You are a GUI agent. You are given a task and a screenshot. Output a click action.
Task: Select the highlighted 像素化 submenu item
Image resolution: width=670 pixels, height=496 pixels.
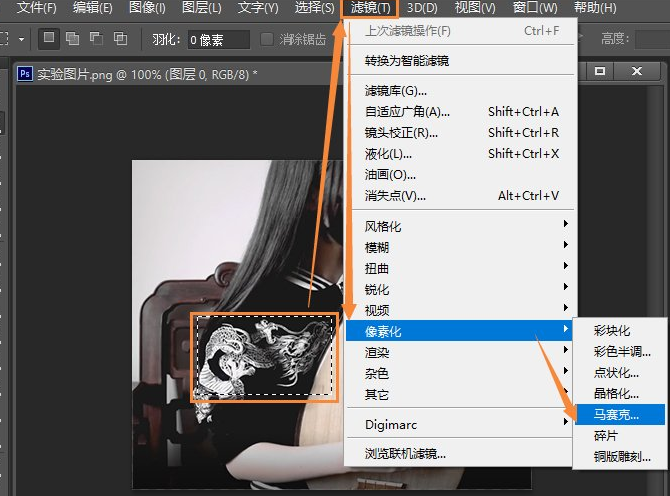[459, 331]
